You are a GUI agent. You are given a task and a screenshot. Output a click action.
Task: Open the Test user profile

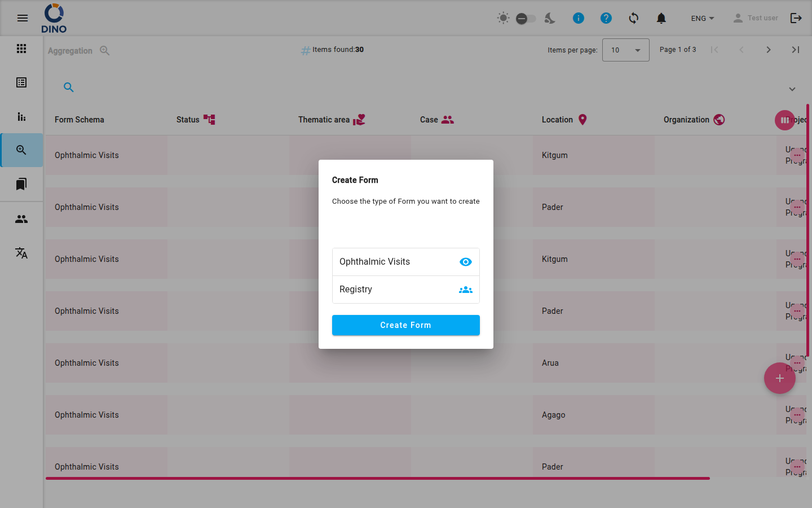[x=755, y=18]
